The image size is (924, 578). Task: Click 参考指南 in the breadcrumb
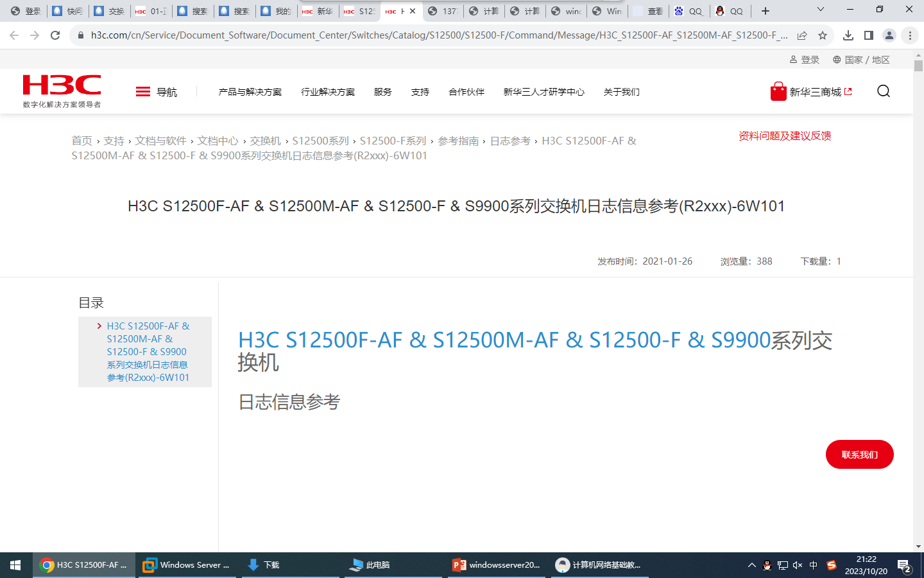tap(459, 141)
